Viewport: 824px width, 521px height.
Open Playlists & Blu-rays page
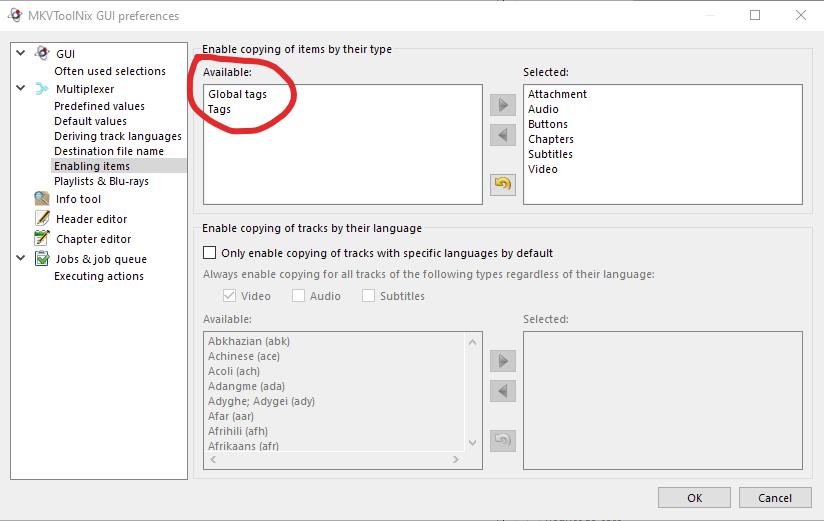tap(101, 181)
